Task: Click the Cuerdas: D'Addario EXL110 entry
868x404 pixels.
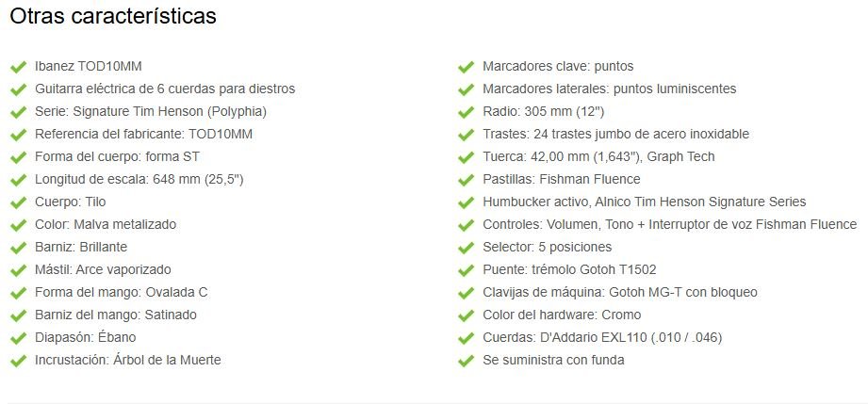Action: tap(602, 337)
